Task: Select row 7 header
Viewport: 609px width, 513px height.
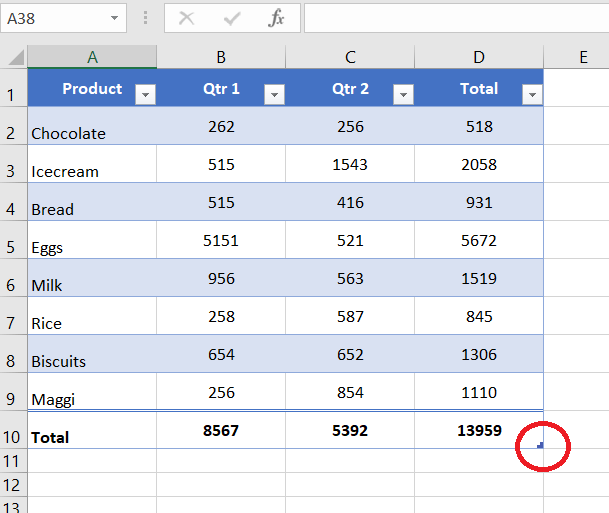Action: (x=14, y=316)
